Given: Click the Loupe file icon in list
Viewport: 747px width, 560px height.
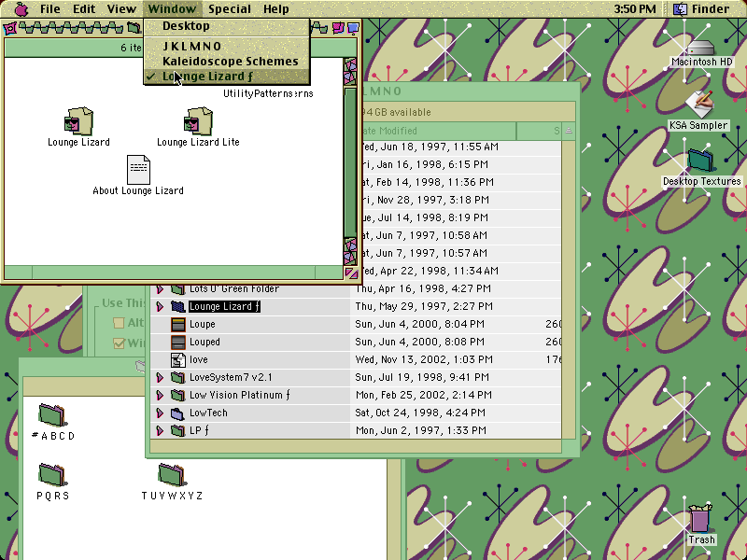Looking at the screenshot, I should [x=177, y=324].
